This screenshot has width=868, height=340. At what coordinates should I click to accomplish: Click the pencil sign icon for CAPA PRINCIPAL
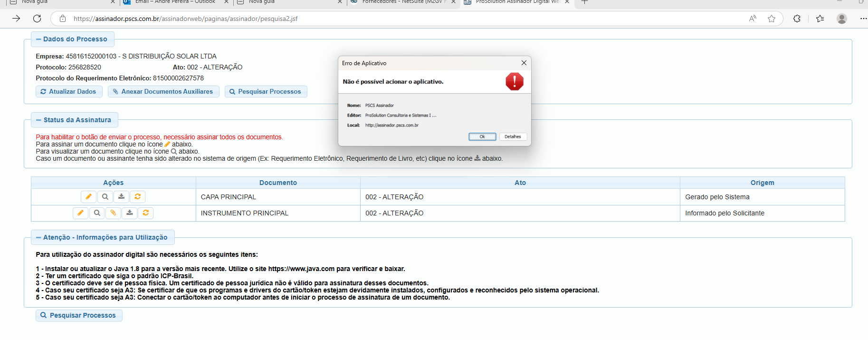point(88,197)
